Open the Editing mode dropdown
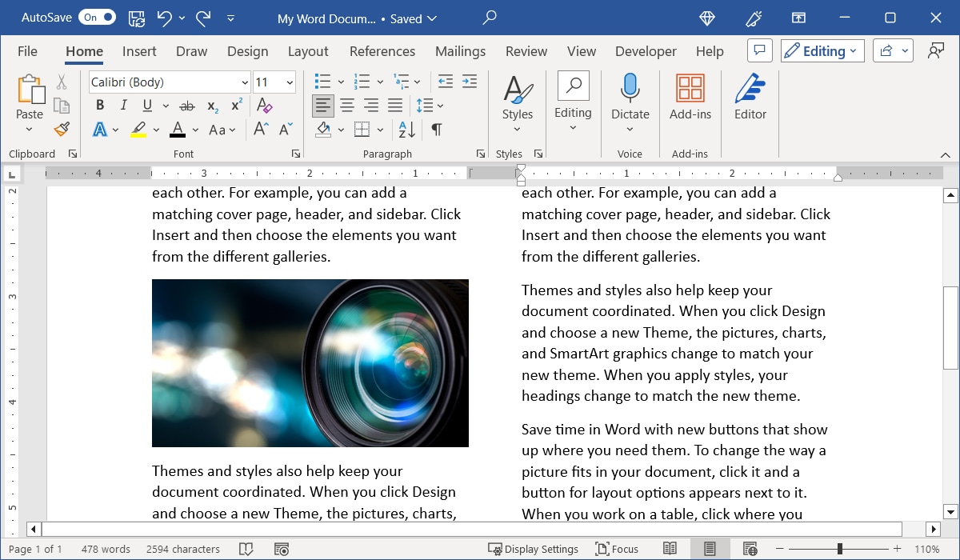The image size is (960, 560). tap(822, 50)
